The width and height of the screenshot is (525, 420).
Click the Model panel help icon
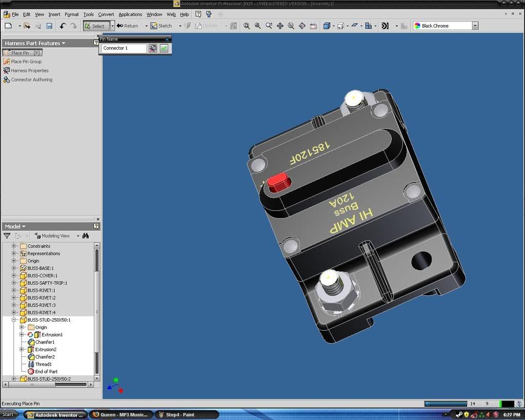(96, 226)
